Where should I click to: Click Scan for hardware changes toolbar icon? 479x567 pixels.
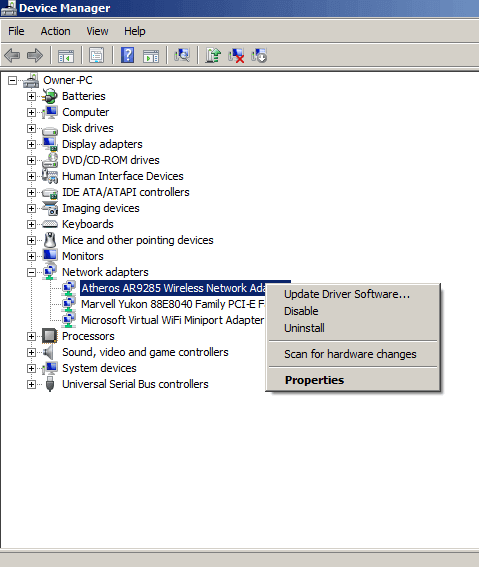click(182, 56)
